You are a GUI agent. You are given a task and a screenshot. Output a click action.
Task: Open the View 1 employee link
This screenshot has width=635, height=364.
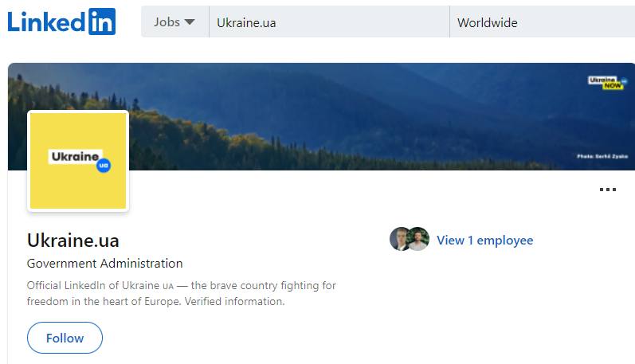pos(484,241)
